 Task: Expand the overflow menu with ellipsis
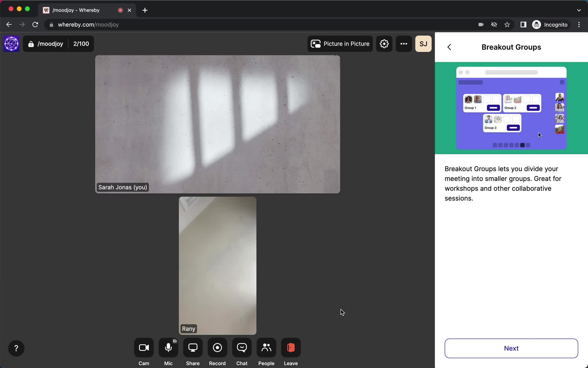(404, 44)
